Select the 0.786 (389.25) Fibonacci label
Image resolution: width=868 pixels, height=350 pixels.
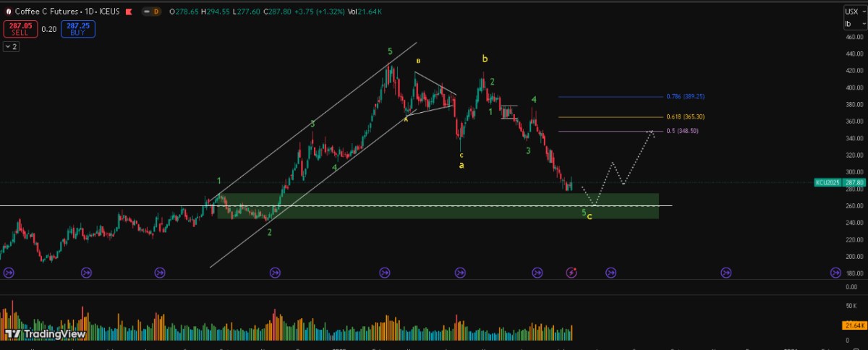685,96
